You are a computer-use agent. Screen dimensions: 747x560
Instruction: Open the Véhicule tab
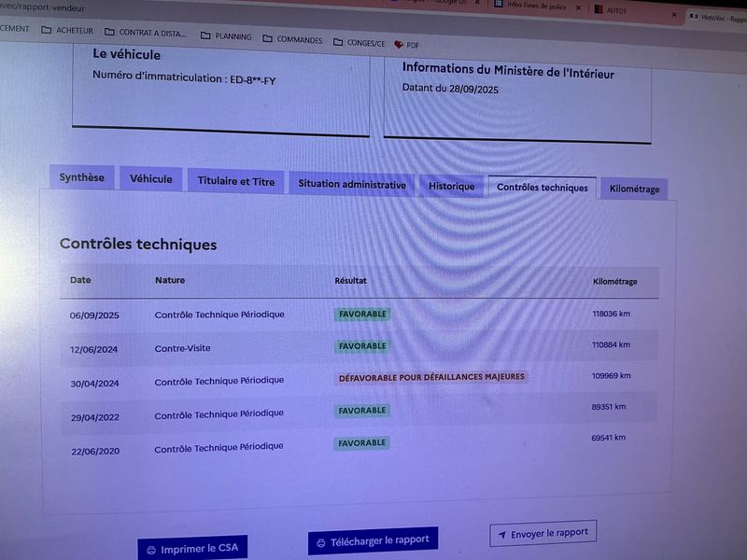(150, 179)
